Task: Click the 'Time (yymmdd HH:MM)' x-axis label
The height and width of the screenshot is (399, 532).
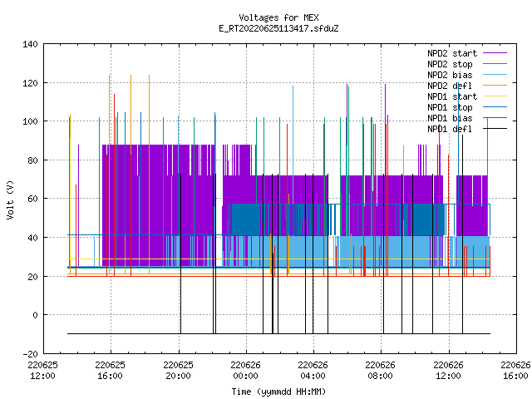Action: coord(278,392)
